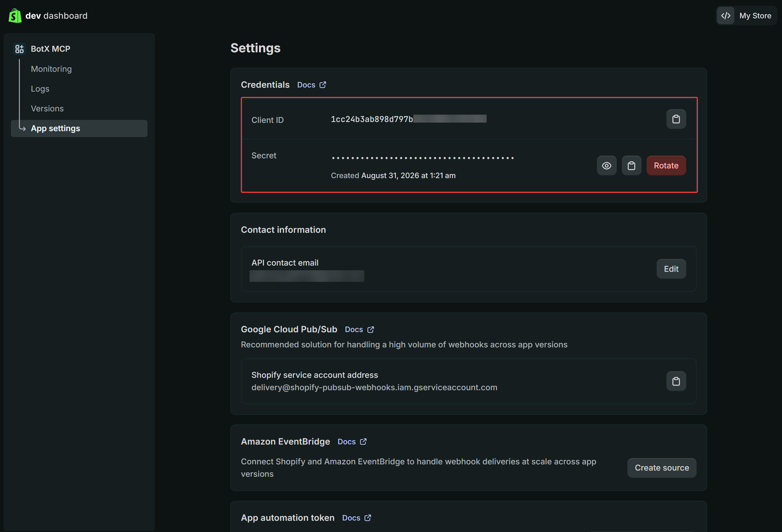Screen dimensions: 782x532
Task: Click the Shopify bag logo
Action: pyautogui.click(x=15, y=16)
